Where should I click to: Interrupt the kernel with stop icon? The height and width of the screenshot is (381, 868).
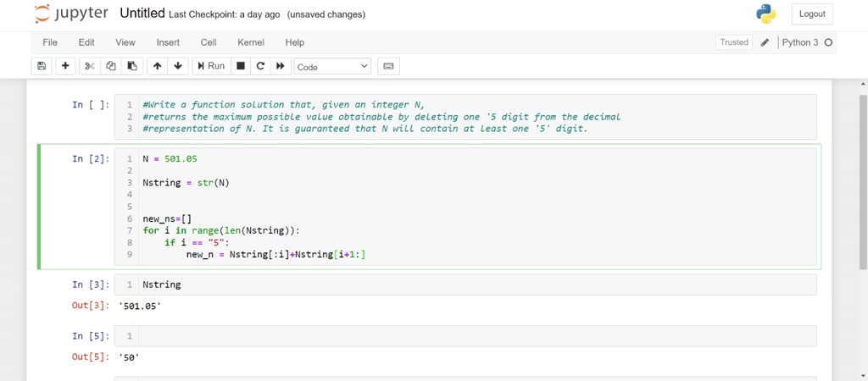tap(241, 66)
